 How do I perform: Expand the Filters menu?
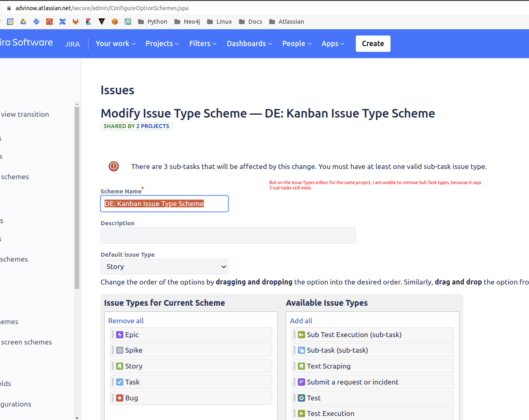203,44
